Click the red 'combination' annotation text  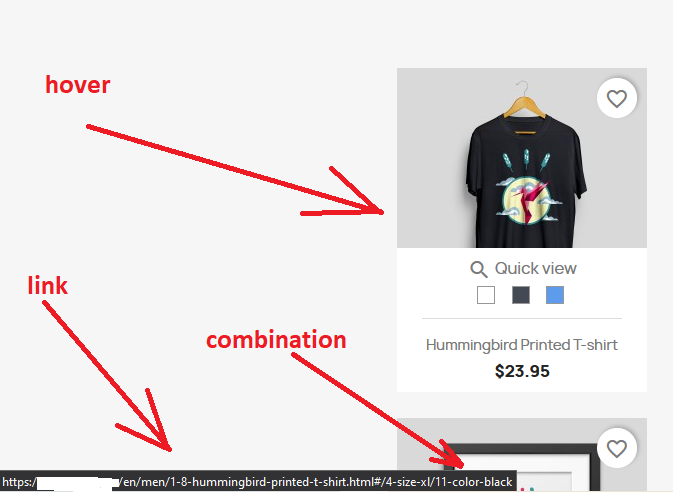coord(276,340)
